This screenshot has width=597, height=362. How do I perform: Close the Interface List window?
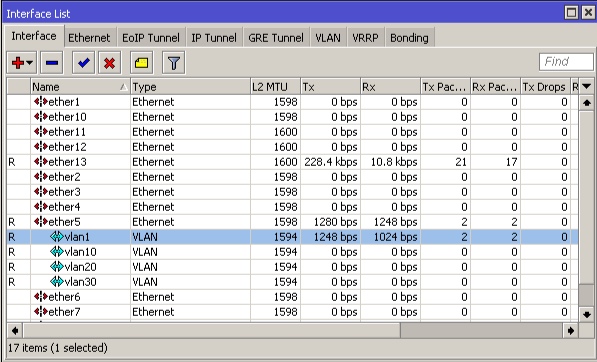pos(588,13)
